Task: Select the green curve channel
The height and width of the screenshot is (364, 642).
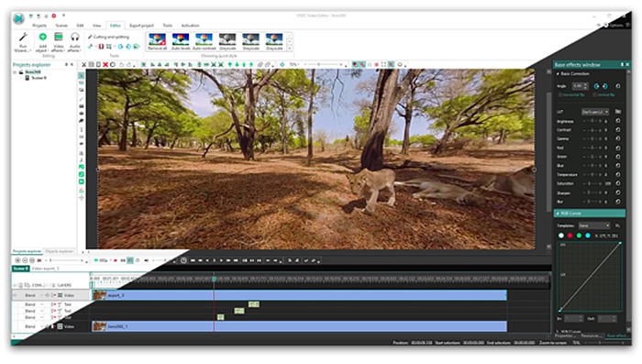Action: coord(579,236)
